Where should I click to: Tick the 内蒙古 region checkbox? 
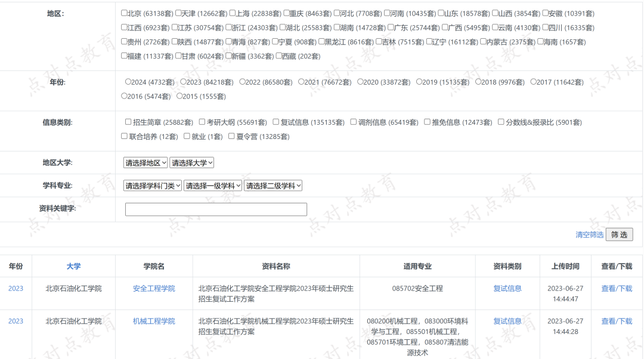point(484,42)
